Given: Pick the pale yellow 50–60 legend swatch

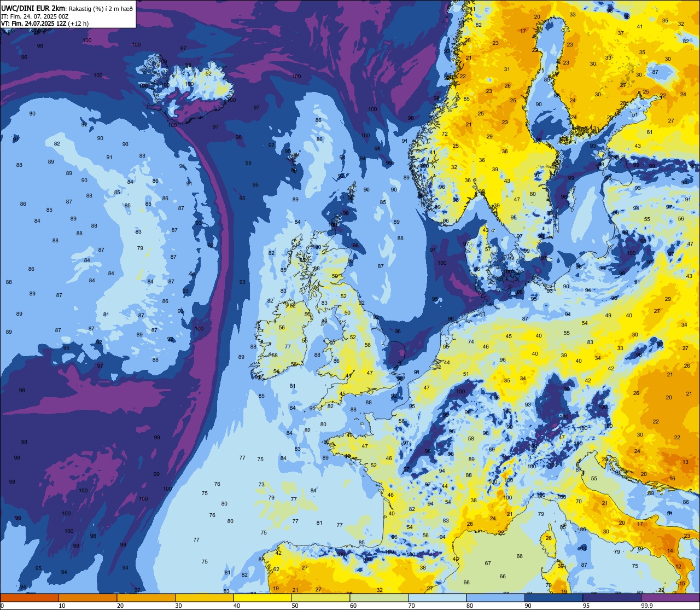Looking at the screenshot, I should [320, 597].
